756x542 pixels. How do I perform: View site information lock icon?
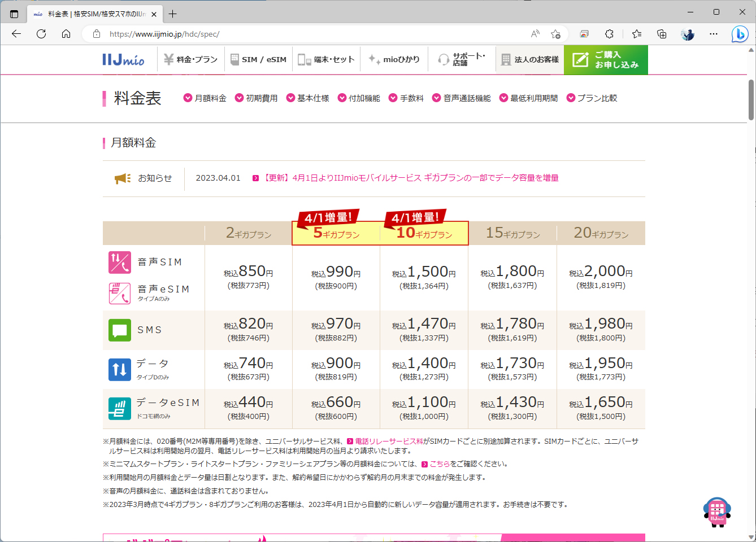coord(97,34)
